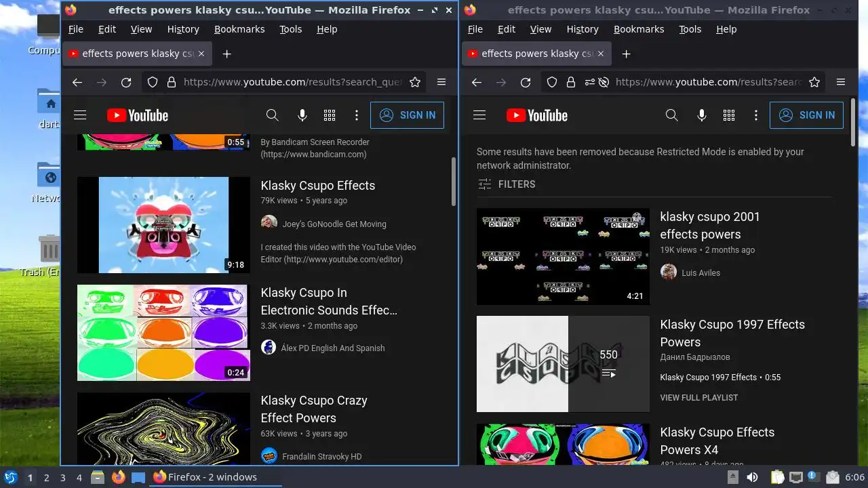Open History menu in left window

tap(183, 29)
